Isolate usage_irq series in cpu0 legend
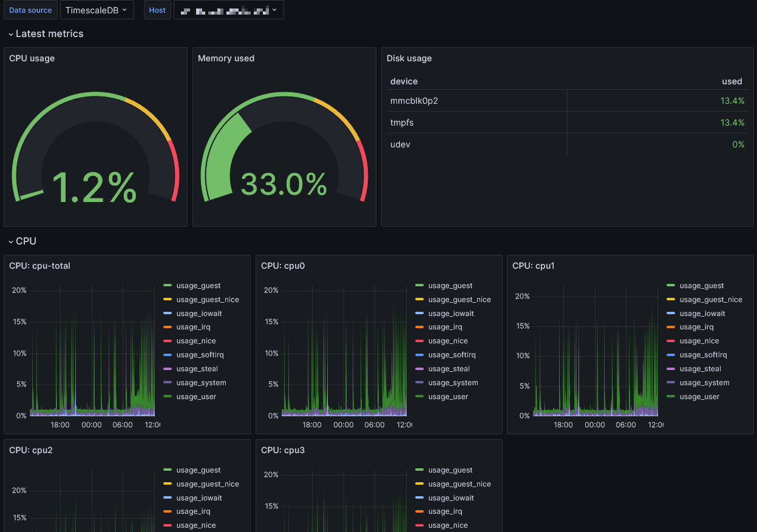This screenshot has height=532, width=757. tap(446, 327)
